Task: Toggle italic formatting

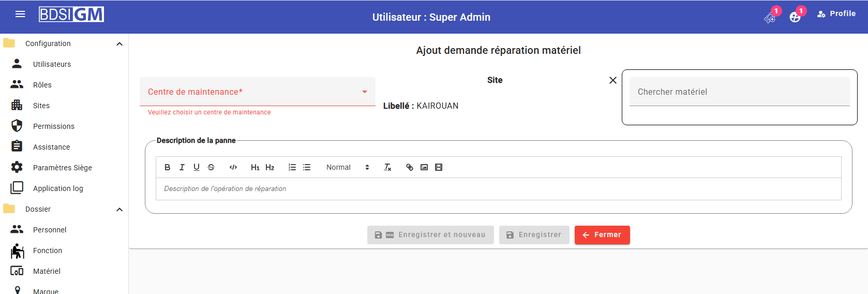Action: point(182,167)
